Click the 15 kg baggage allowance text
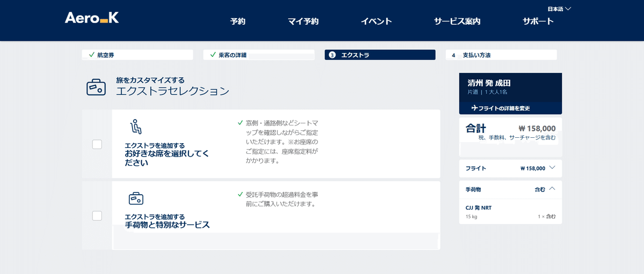 click(471, 217)
